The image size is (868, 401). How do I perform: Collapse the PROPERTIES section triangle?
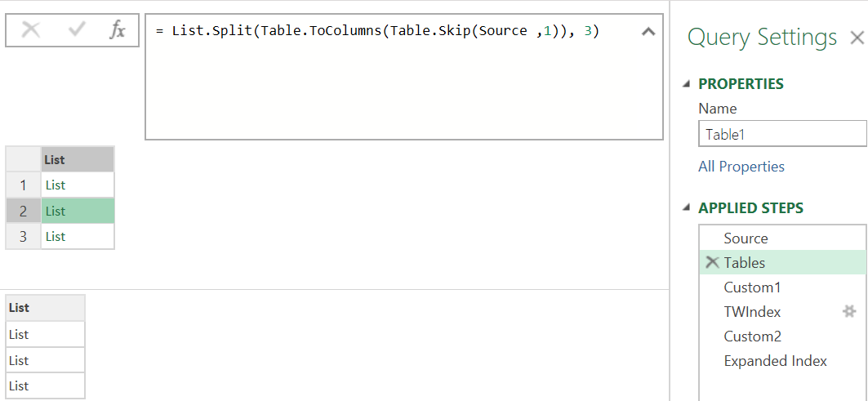tap(687, 84)
